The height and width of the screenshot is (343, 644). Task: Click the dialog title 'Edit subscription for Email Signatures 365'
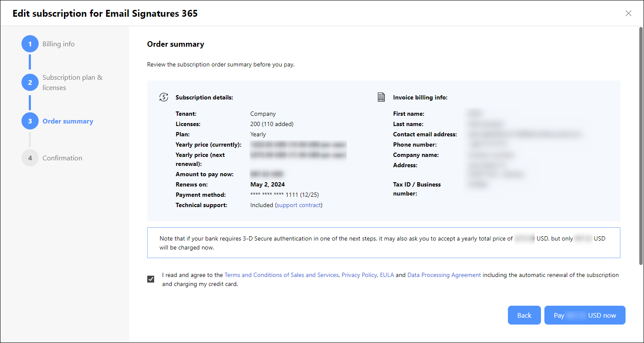(x=105, y=13)
